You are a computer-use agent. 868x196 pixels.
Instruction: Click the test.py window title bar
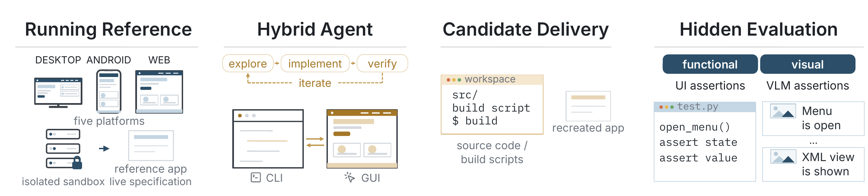tap(705, 107)
